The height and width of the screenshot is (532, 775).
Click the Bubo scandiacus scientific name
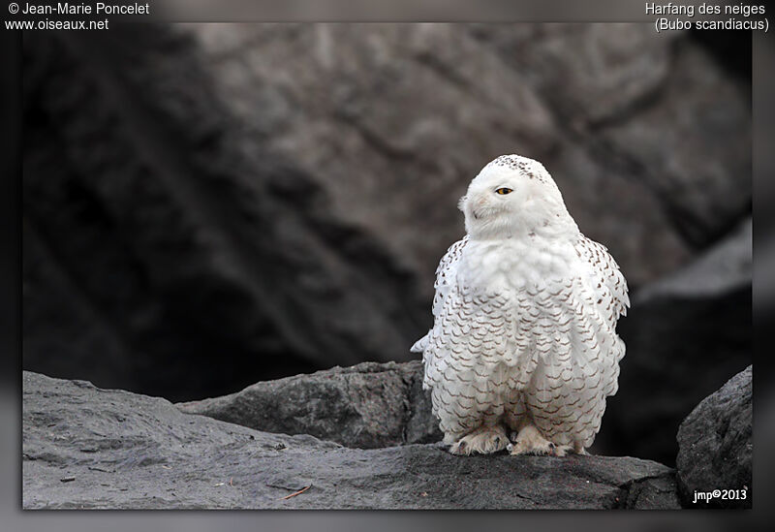(711, 24)
